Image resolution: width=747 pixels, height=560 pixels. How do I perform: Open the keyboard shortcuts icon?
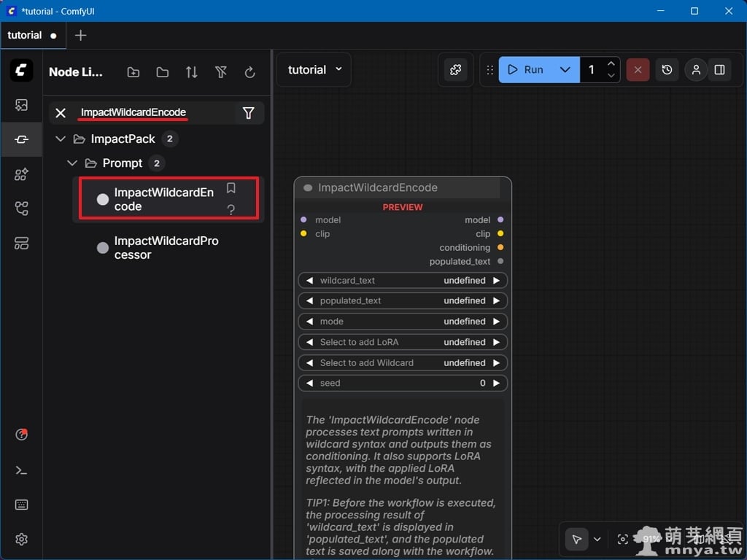(x=21, y=505)
